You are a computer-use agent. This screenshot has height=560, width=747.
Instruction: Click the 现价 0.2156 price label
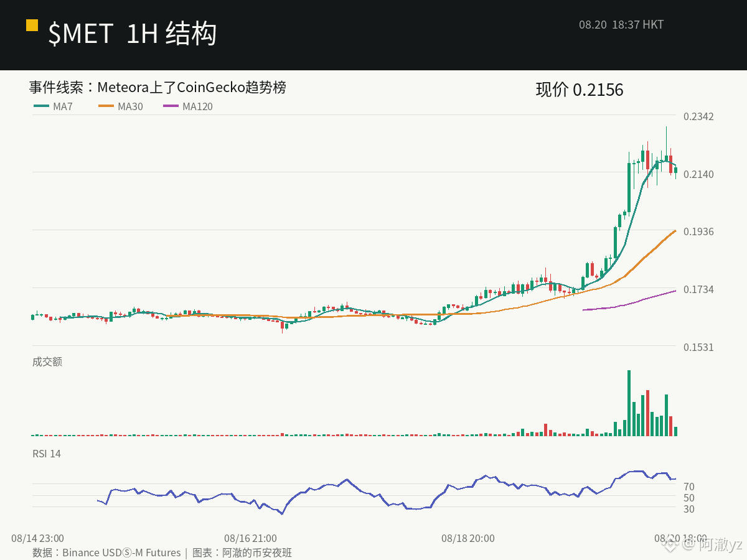[x=580, y=90]
